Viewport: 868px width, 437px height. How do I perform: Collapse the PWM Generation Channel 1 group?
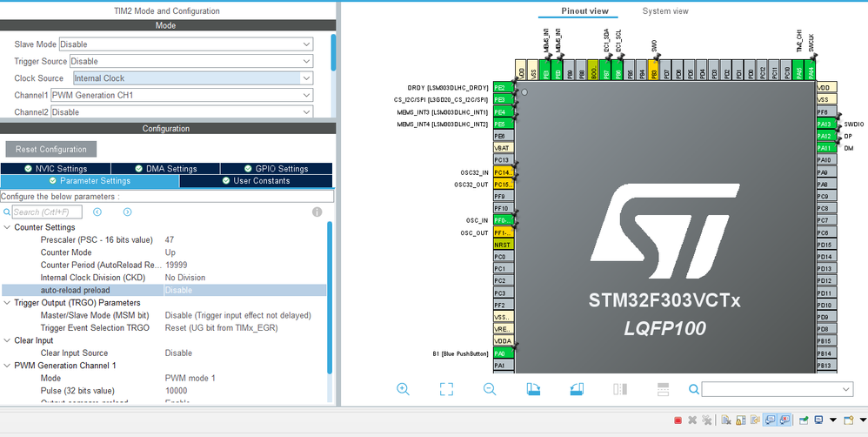tap(7, 366)
